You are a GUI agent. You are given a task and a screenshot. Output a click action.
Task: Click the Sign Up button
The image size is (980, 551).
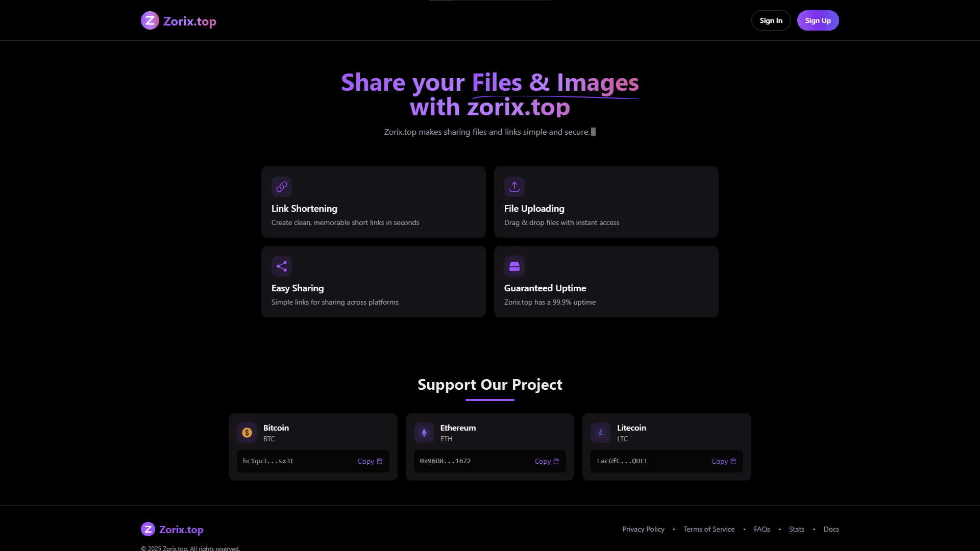818,20
